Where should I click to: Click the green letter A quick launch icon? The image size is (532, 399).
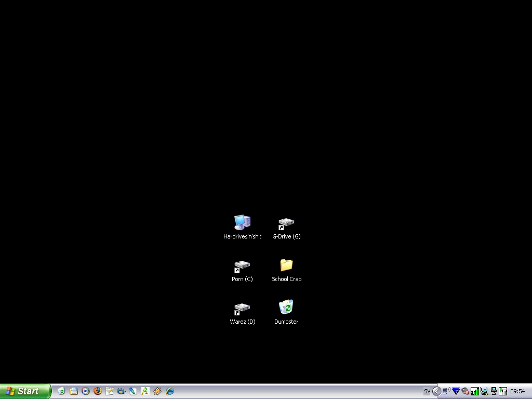coord(145,391)
